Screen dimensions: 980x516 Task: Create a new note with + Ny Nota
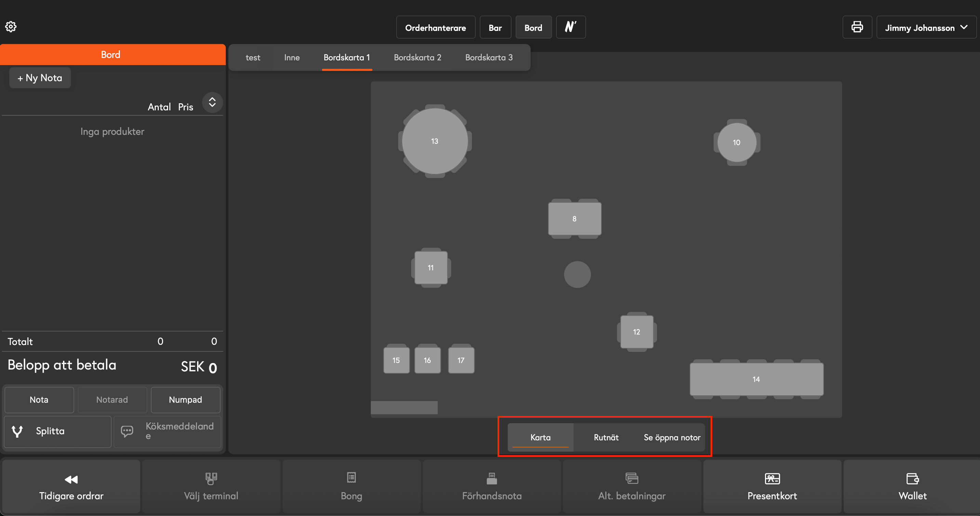click(40, 78)
